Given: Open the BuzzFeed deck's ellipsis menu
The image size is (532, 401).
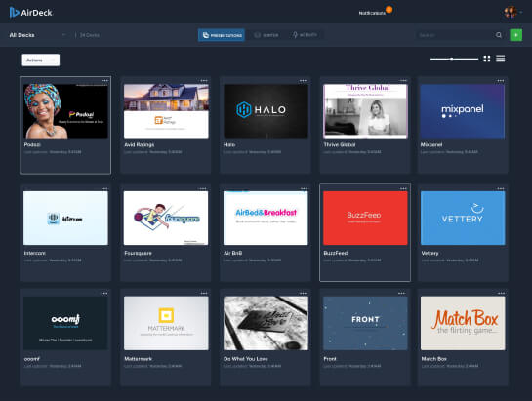Looking at the screenshot, I should pos(403,188).
